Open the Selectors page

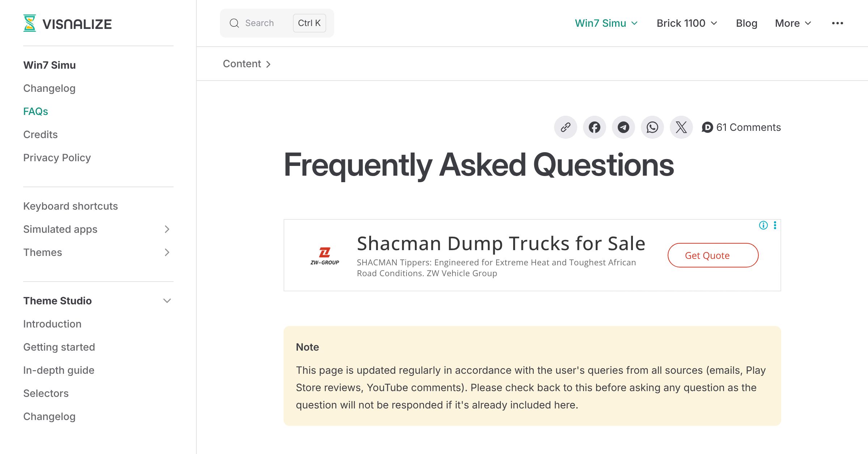point(46,393)
